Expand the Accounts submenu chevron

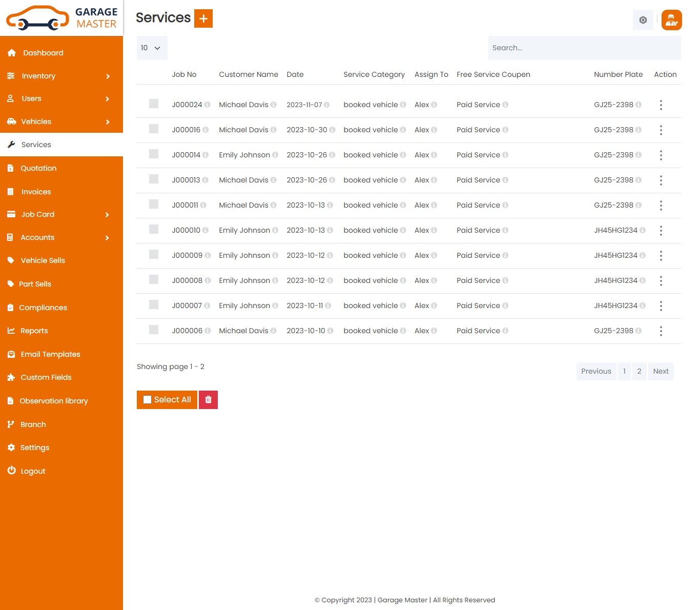tap(108, 238)
